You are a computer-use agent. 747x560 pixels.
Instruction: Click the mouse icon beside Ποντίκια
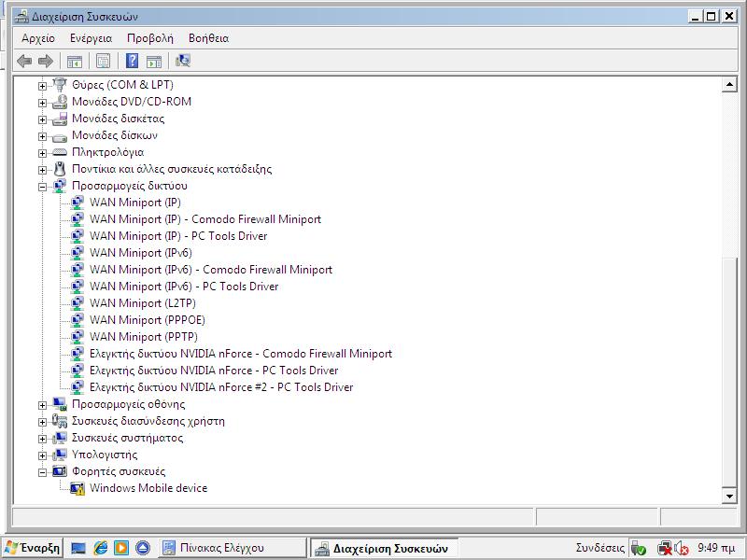click(60, 169)
